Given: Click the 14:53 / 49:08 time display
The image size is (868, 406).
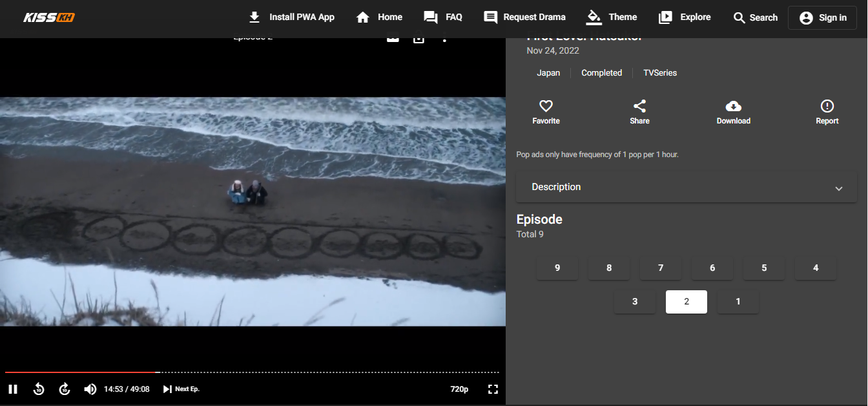Looking at the screenshot, I should (x=127, y=389).
